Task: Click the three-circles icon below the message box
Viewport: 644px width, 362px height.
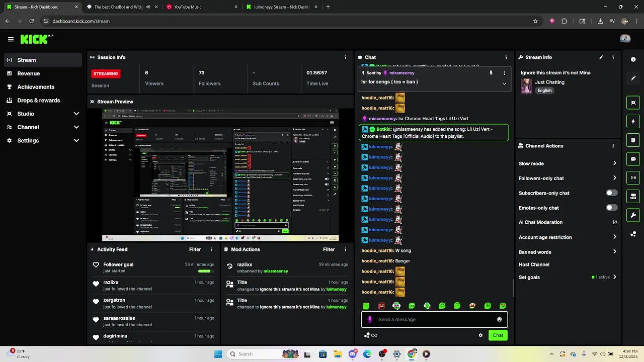Action: point(367,335)
